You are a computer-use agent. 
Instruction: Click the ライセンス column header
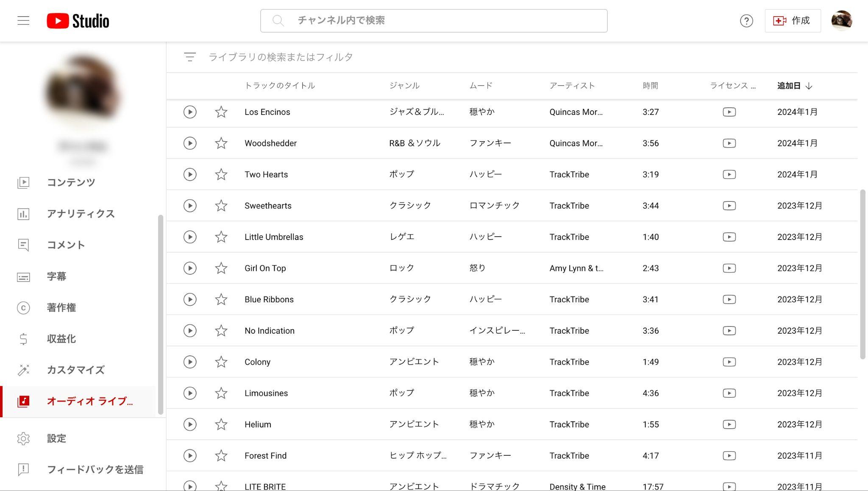click(733, 86)
